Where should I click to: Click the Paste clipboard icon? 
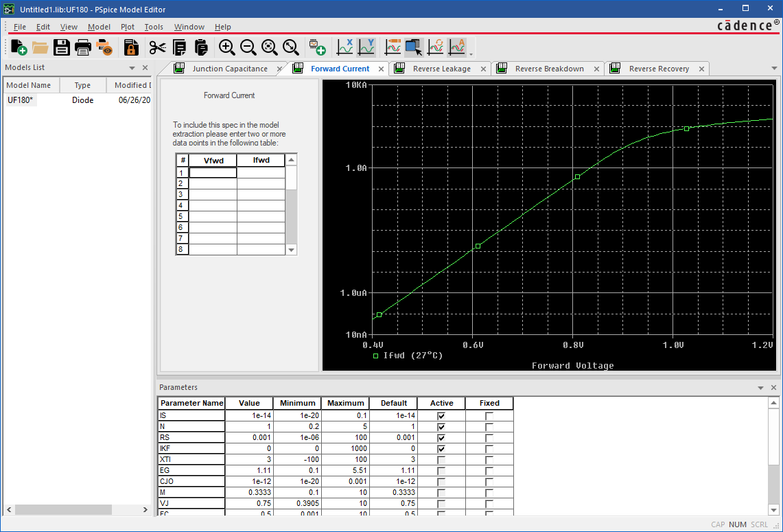click(x=201, y=47)
